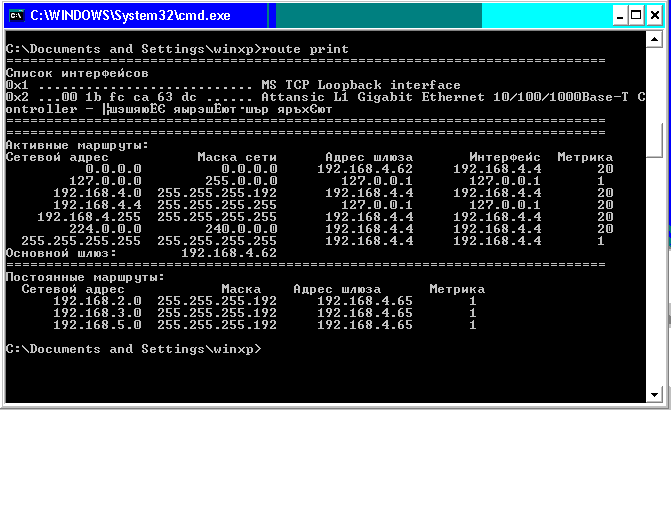Click gateway 192.168.4.62 in the 0.0.0.0 route row
Viewport: 671px width, 512px height.
click(x=365, y=169)
